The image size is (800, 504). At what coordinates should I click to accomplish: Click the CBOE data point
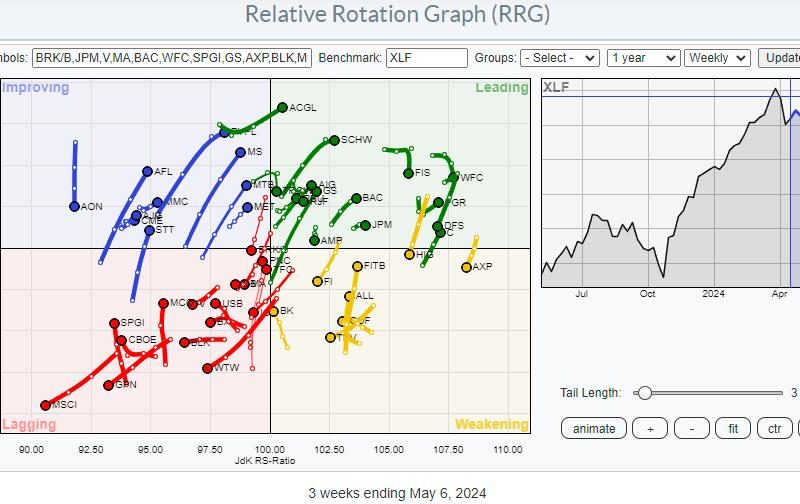121,340
